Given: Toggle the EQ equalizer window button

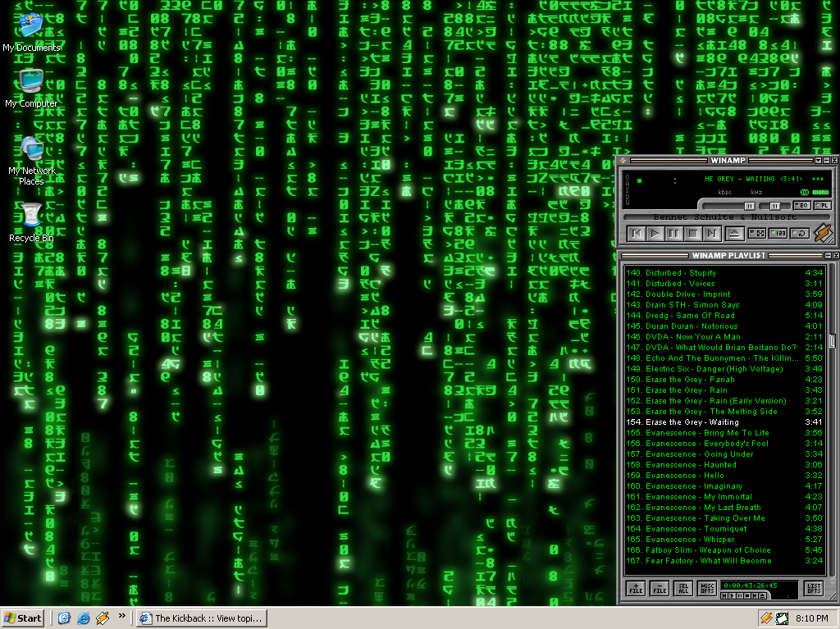Looking at the screenshot, I should [802, 206].
